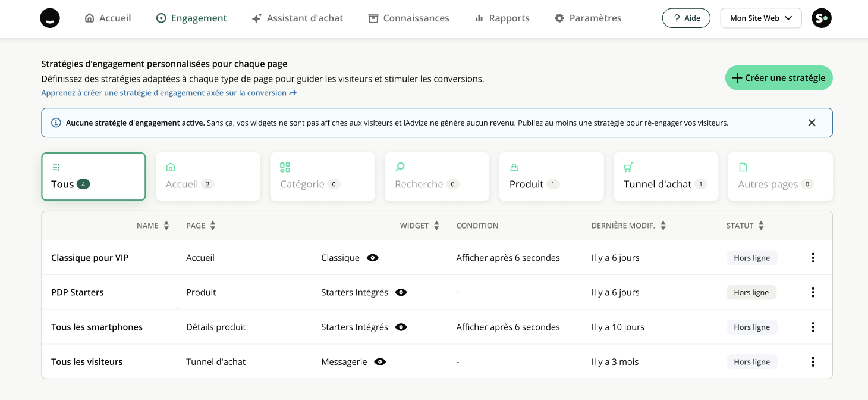Open the link about creating engagement strategies

point(168,93)
